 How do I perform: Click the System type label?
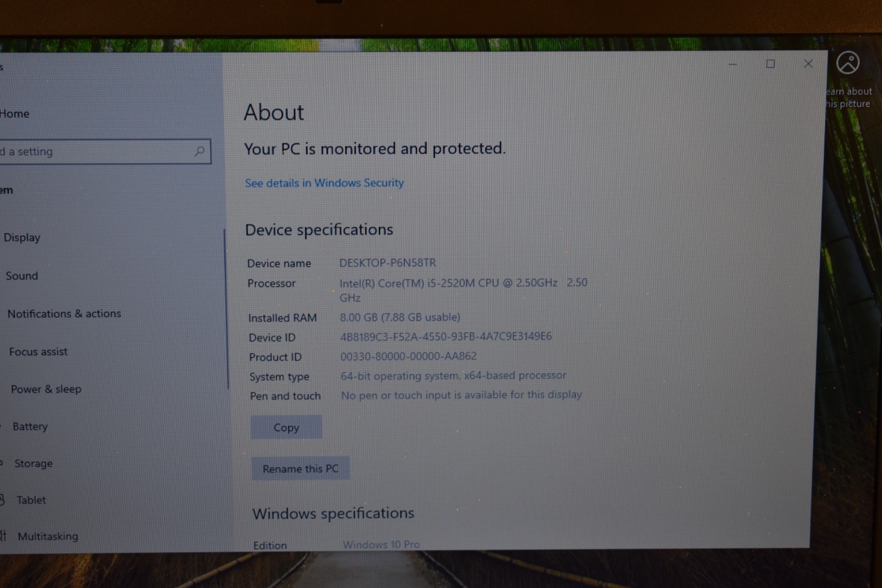tap(279, 377)
